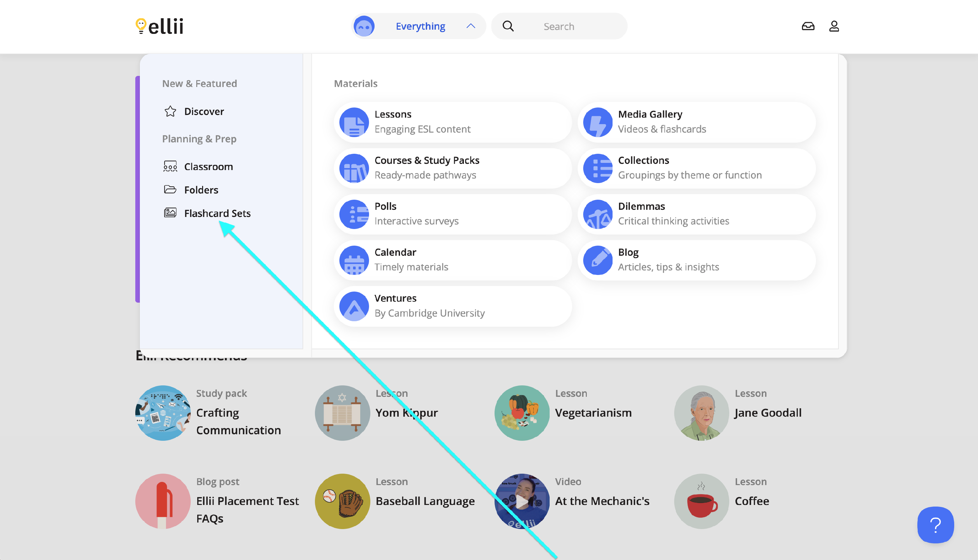The height and width of the screenshot is (560, 978).
Task: Click the Ventures triangle icon
Action: pos(354,307)
